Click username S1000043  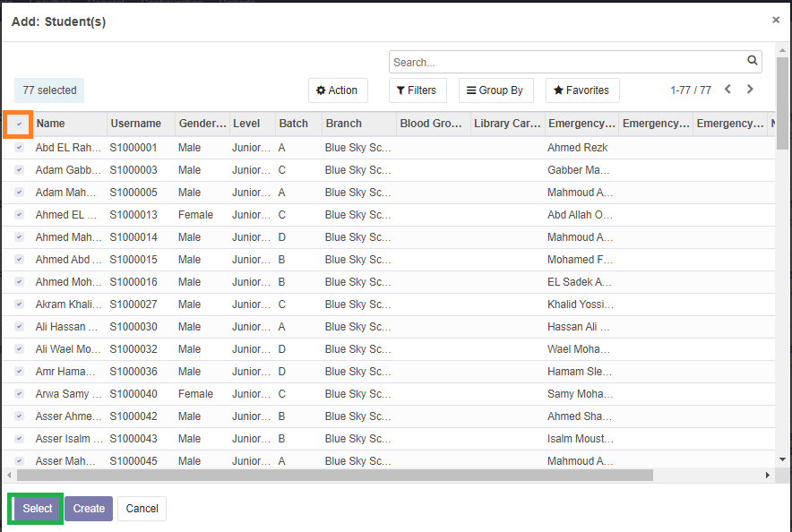pos(133,439)
